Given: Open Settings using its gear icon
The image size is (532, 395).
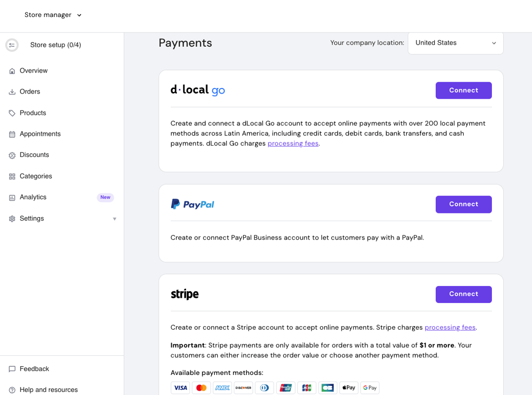Looking at the screenshot, I should coord(11,218).
